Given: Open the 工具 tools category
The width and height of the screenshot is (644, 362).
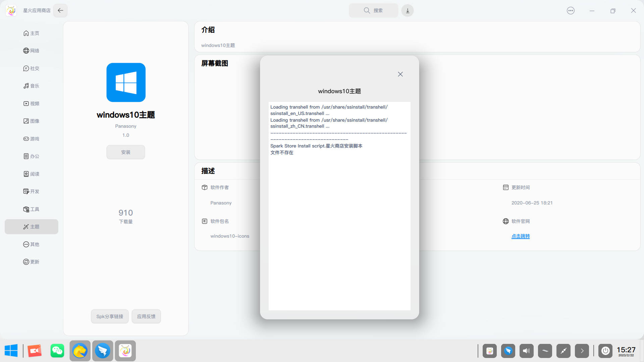Looking at the screenshot, I should click(31, 209).
